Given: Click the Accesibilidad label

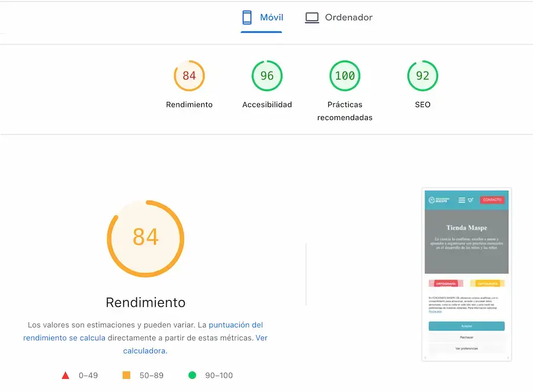Looking at the screenshot, I should click(x=267, y=105).
